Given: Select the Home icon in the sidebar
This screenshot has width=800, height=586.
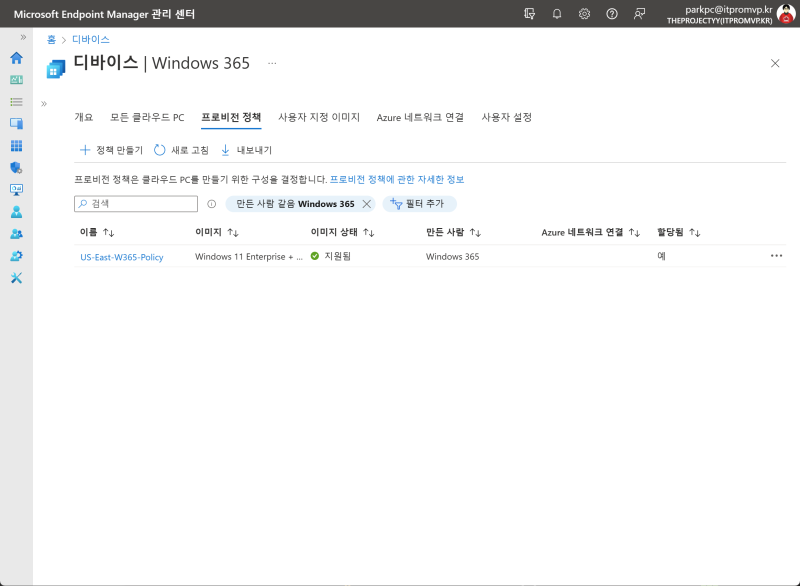Looking at the screenshot, I should 16,60.
